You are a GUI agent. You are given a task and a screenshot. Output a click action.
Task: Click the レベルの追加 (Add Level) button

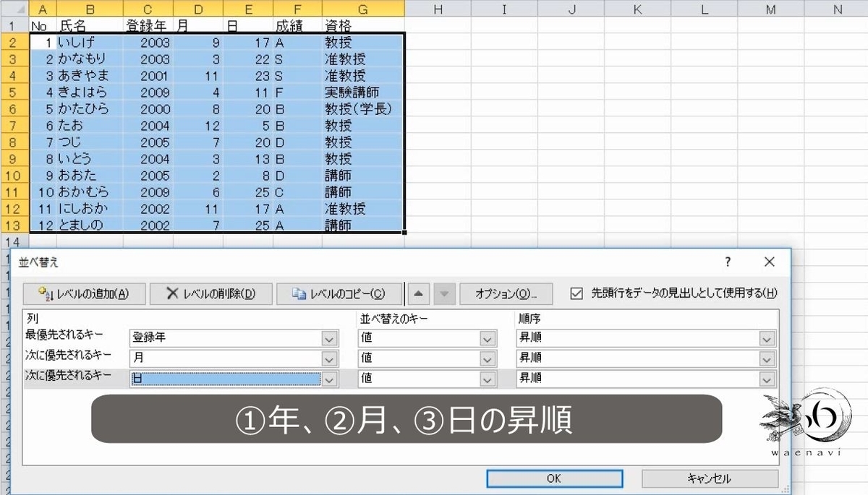tap(84, 293)
